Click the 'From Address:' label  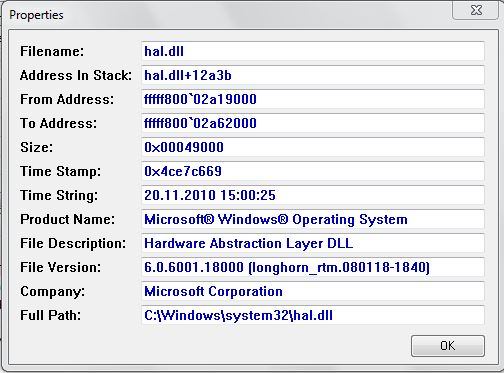pyautogui.click(x=67, y=99)
